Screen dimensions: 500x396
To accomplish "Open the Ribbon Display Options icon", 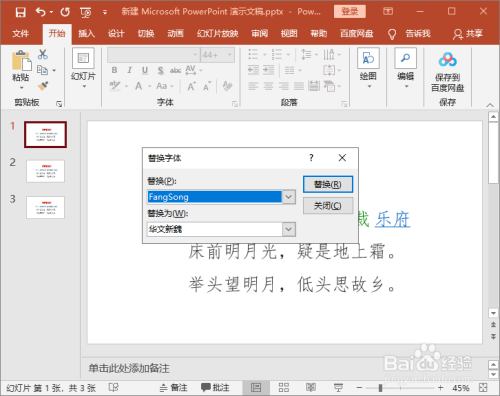I will tap(388, 12).
